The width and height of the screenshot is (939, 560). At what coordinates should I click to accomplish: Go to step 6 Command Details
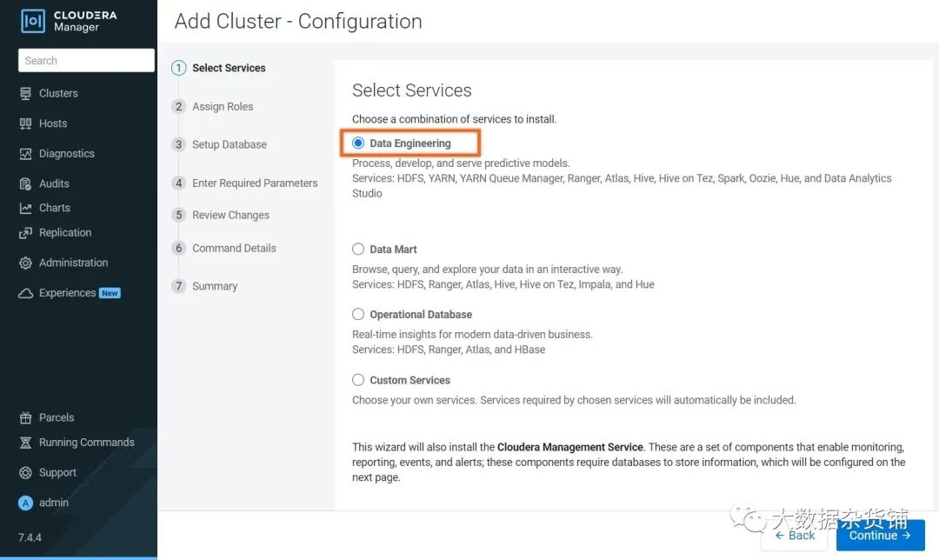[234, 248]
